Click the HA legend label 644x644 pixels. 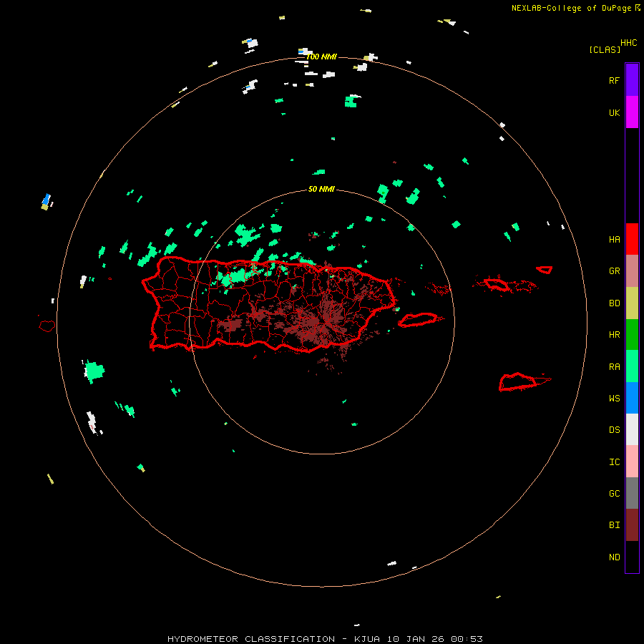click(x=614, y=239)
